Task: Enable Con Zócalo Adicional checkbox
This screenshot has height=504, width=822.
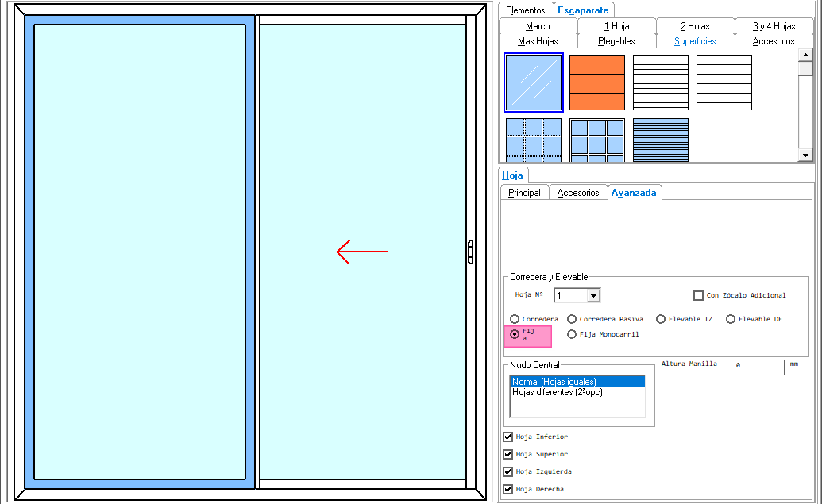Action: coord(698,295)
